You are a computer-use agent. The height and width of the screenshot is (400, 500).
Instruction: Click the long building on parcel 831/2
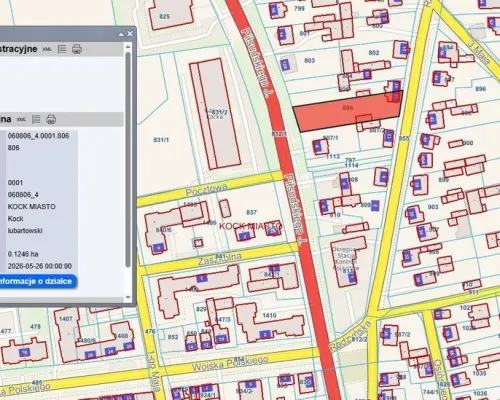[x=215, y=113]
